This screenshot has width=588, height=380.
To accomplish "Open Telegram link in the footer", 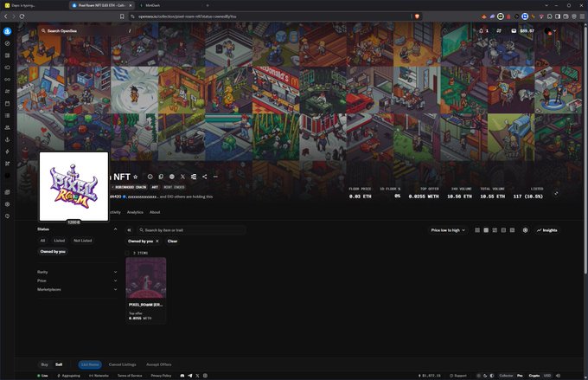I will click(x=190, y=376).
